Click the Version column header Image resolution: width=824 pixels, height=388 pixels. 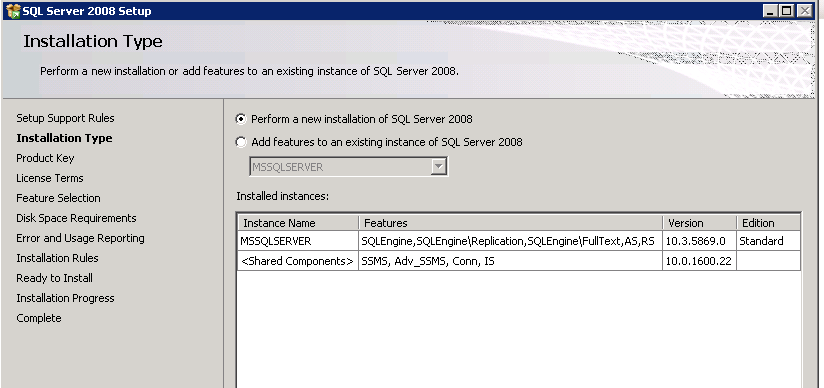[x=699, y=223]
